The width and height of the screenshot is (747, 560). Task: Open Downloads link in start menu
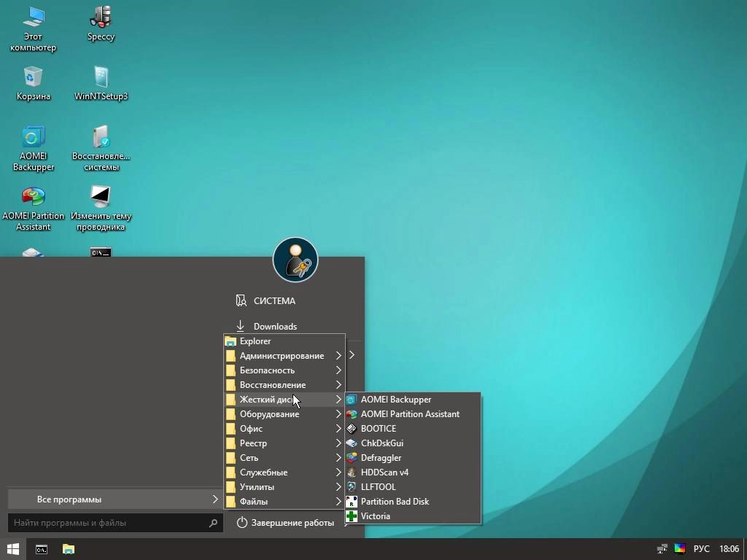(267, 327)
